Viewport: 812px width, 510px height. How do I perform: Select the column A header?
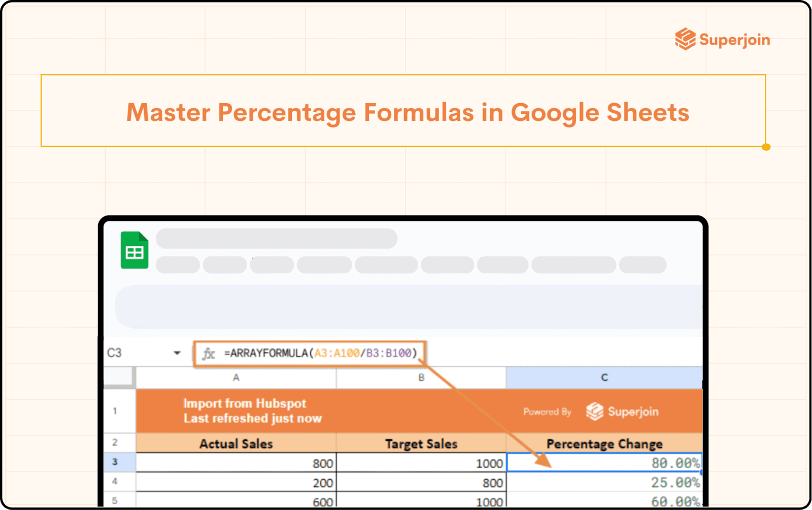coord(236,377)
